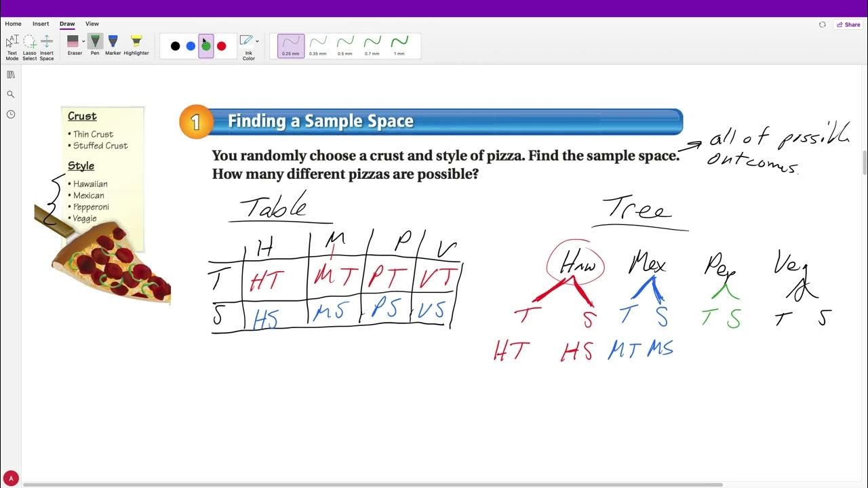
Task: Click the sync status icon
Action: click(x=822, y=24)
